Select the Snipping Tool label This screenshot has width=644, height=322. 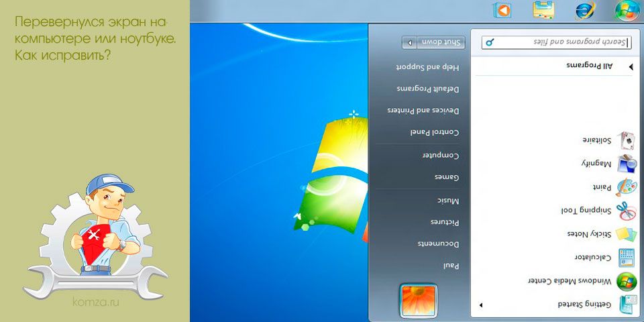(586, 211)
